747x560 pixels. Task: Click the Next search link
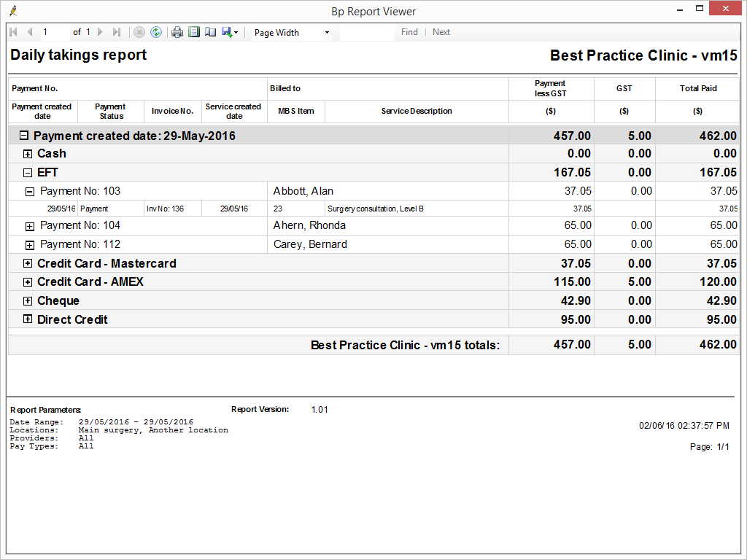(x=441, y=32)
